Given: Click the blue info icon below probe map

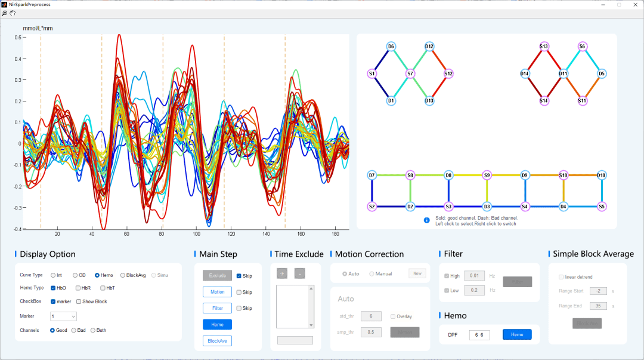Looking at the screenshot, I should click(x=427, y=220).
